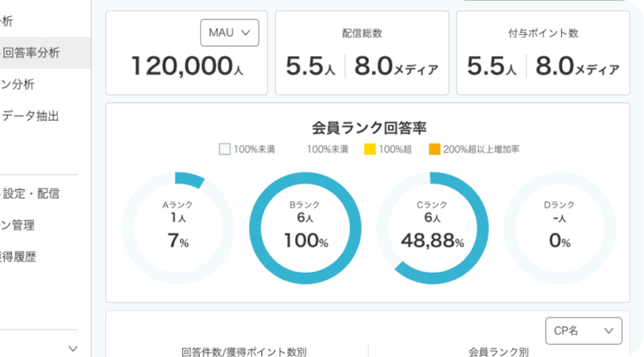The width and height of the screenshot is (644, 357).
Task: Expand the chevron at the sidebar bottom
Action: click(x=72, y=349)
